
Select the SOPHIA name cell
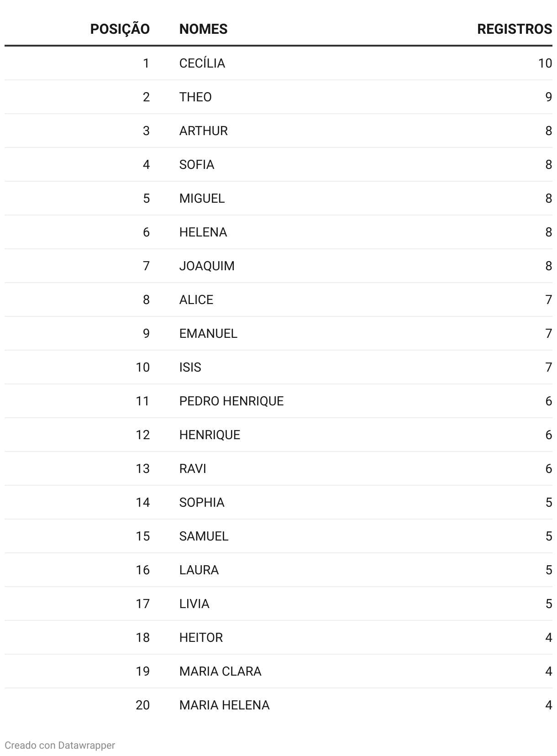click(202, 502)
